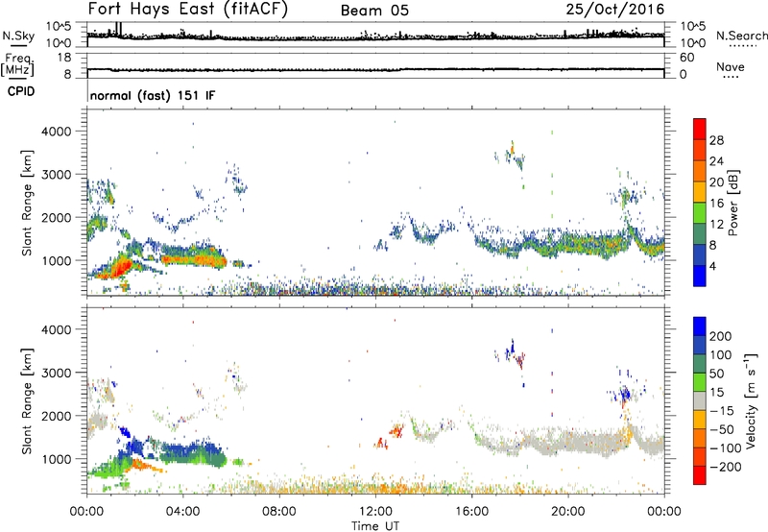Select the "-200" label on velocity colorbar
Image resolution: width=768 pixels, height=532 pixels.
pyautogui.click(x=726, y=467)
